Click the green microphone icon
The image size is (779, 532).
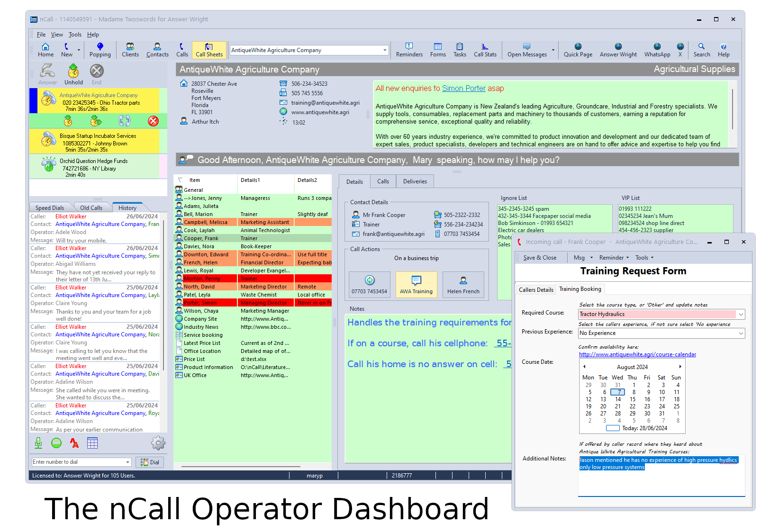coord(38,443)
